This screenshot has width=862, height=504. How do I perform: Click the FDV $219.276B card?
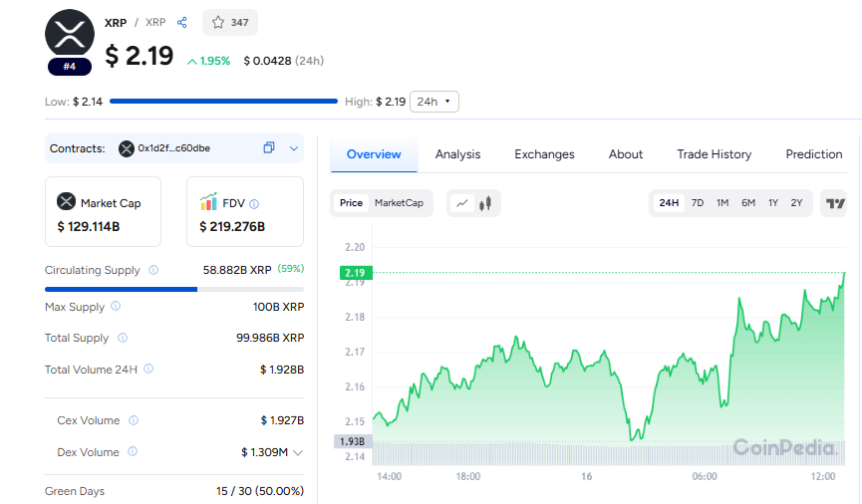tap(245, 211)
